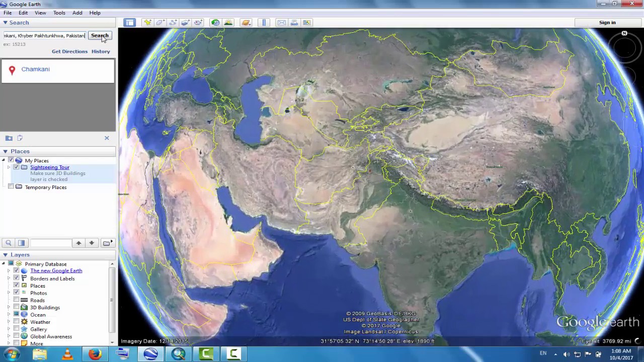Expand Sightseeing Tour tree node
The height and width of the screenshot is (362, 644).
[9, 167]
